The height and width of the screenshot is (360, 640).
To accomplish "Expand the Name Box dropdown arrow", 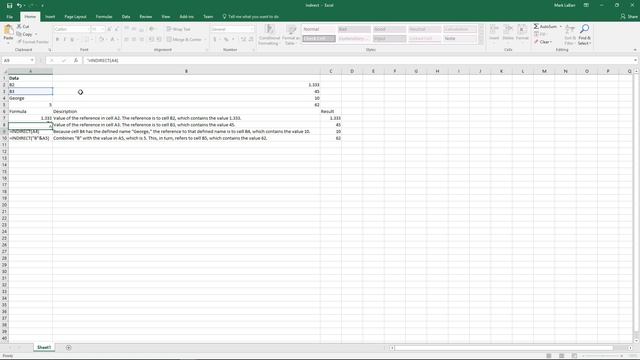I will coord(32,60).
